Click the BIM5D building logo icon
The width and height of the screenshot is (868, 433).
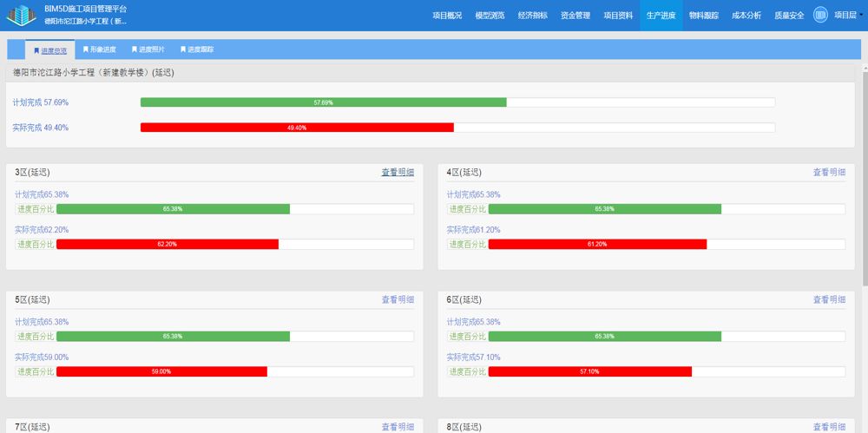pos(21,15)
